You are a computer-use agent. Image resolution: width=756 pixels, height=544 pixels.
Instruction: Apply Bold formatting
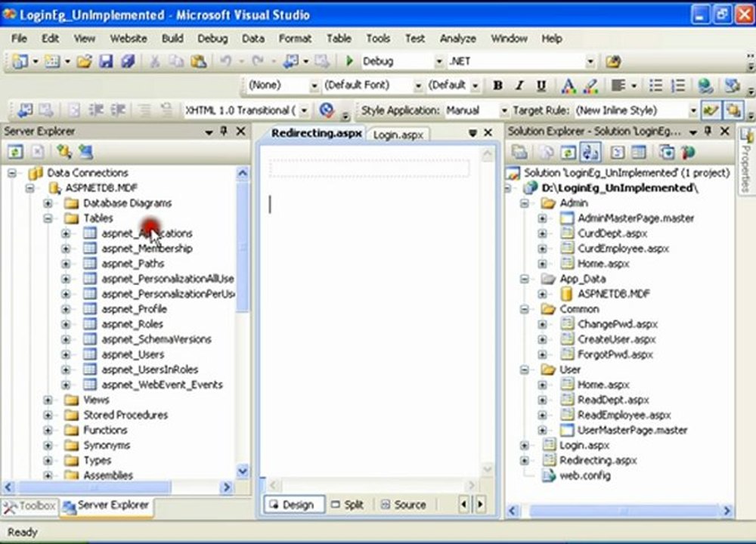click(x=497, y=85)
